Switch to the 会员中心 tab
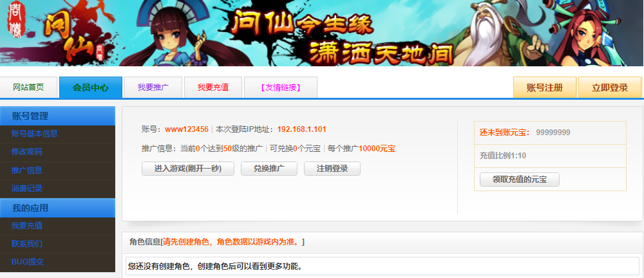Viewport: 644px width, 278px height. pos(90,88)
